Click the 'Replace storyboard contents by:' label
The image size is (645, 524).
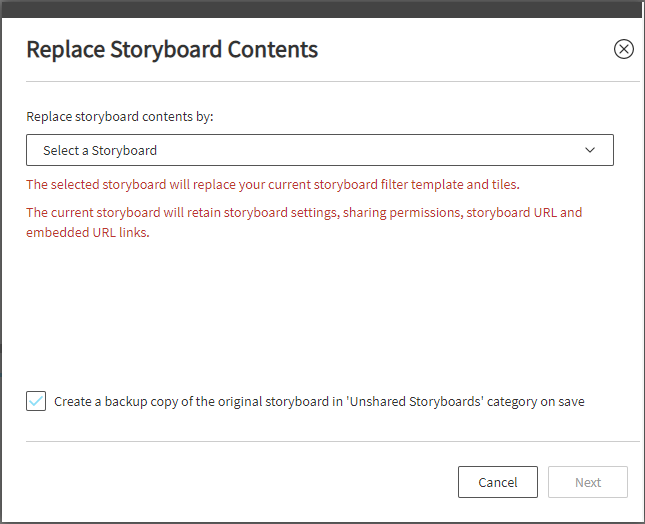tap(120, 116)
